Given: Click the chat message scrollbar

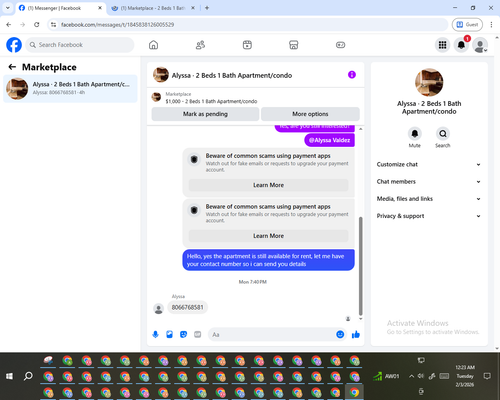Looking at the screenshot, I should pyautogui.click(x=360, y=266).
